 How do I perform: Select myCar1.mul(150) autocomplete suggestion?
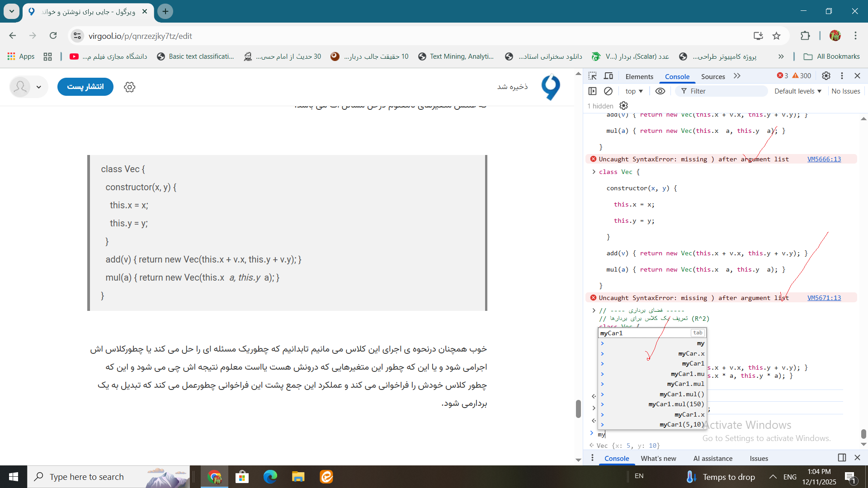click(x=676, y=404)
